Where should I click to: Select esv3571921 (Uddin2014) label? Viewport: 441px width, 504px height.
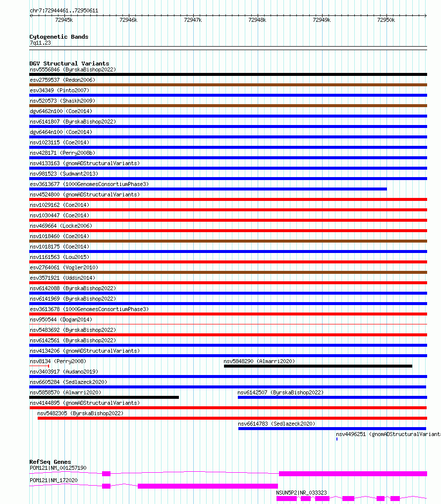[x=62, y=278]
